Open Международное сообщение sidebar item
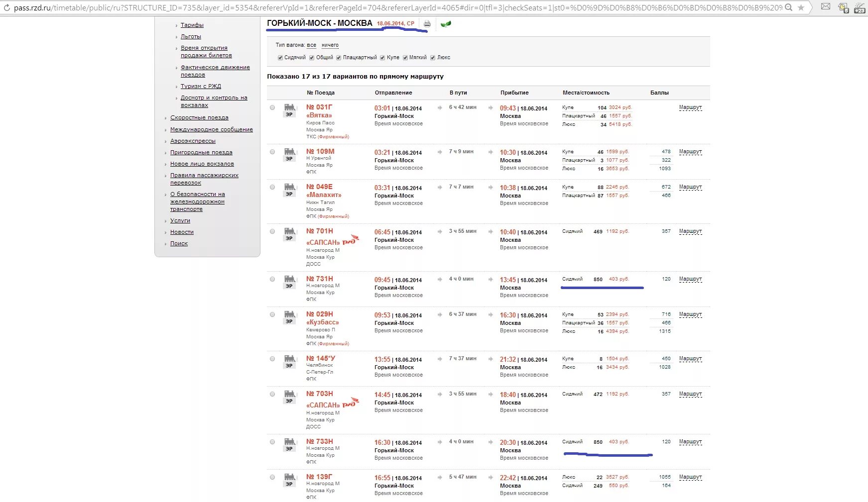Viewport: 868px width, 502px height. pos(212,130)
